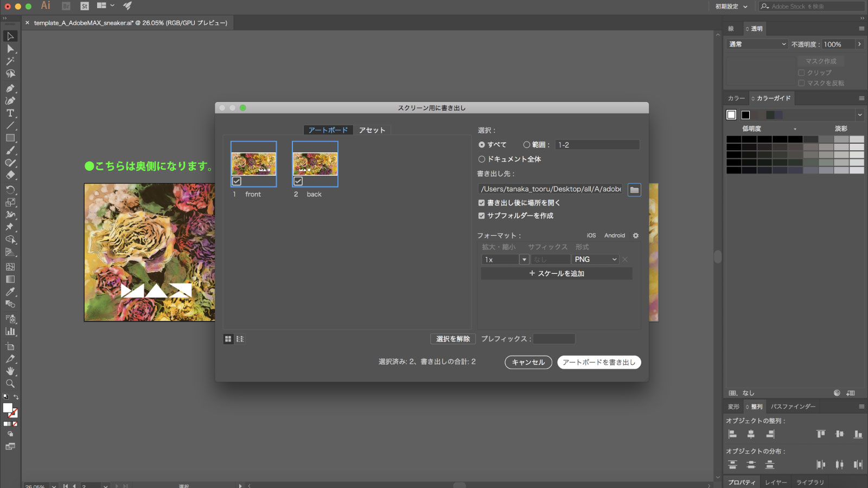Switch to the アセット tab
This screenshot has width=868, height=488.
click(x=372, y=130)
